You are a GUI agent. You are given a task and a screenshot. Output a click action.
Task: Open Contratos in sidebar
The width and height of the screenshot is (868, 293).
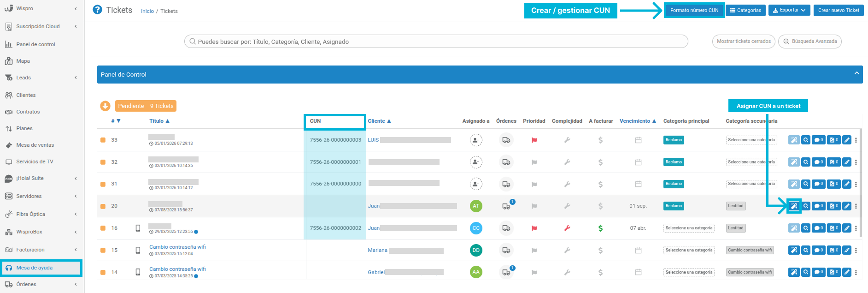point(28,112)
